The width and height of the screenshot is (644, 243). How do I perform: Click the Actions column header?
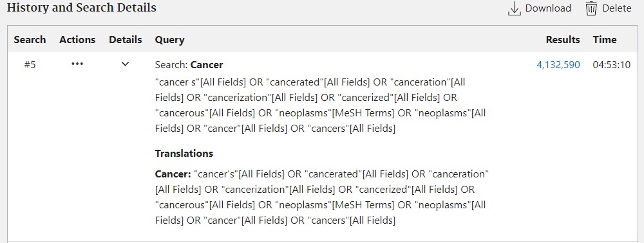(77, 40)
